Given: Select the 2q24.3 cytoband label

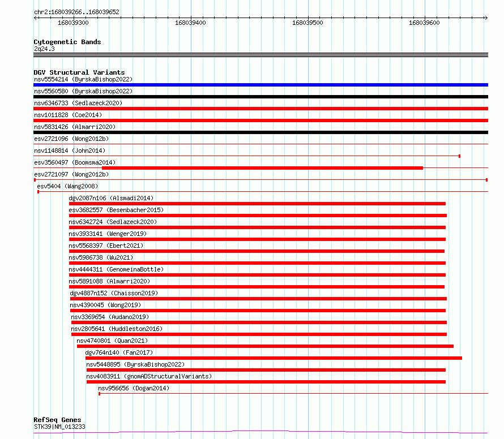Looking at the screenshot, I should tap(44, 49).
